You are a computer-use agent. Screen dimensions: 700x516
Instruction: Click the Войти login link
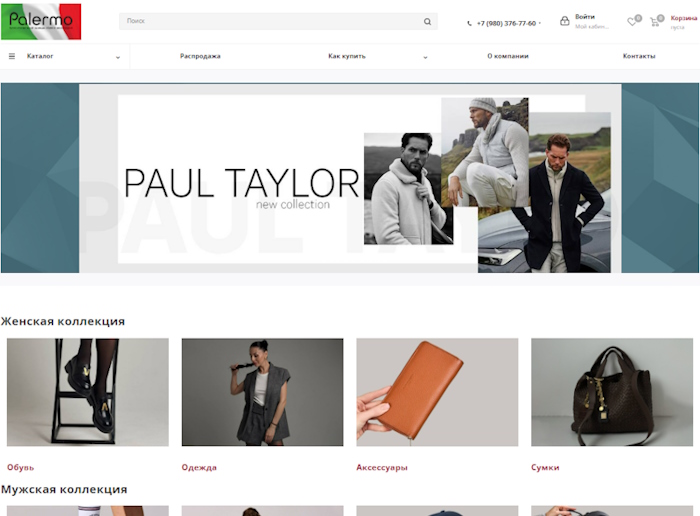point(585,17)
